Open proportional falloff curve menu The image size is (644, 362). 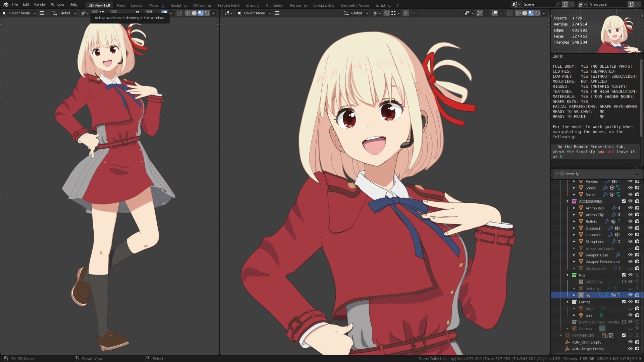click(x=415, y=13)
